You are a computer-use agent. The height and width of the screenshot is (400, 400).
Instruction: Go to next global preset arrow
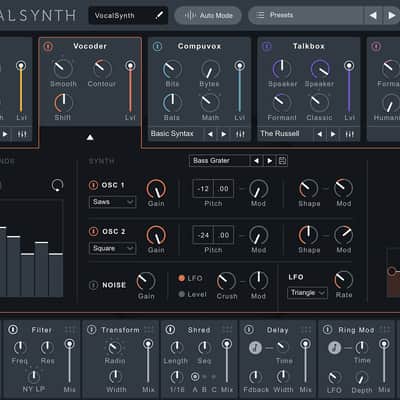pyautogui.click(x=391, y=15)
